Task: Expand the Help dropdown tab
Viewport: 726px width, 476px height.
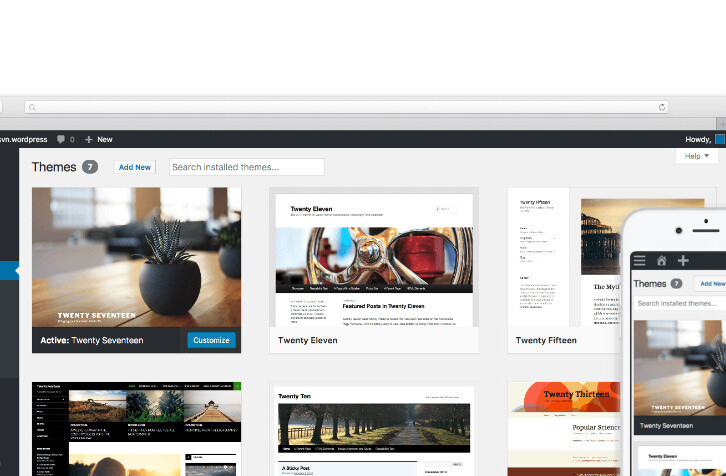Action: (x=697, y=156)
